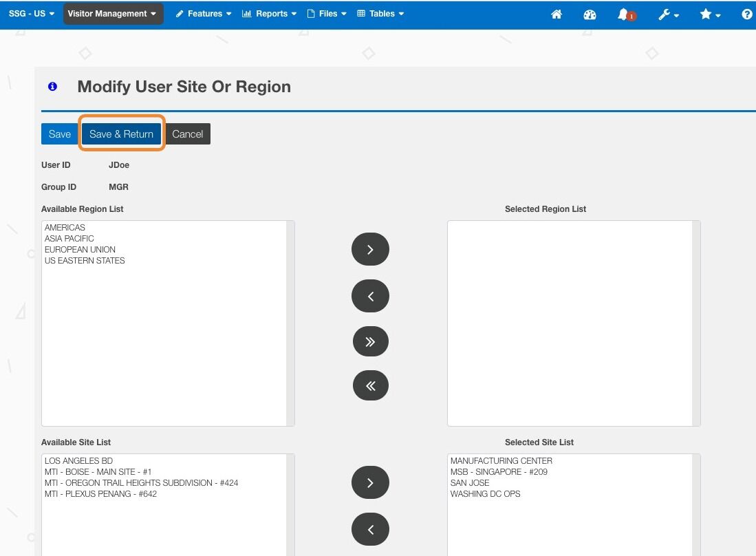
Task: Open the wrench tools menu
Action: 668,14
